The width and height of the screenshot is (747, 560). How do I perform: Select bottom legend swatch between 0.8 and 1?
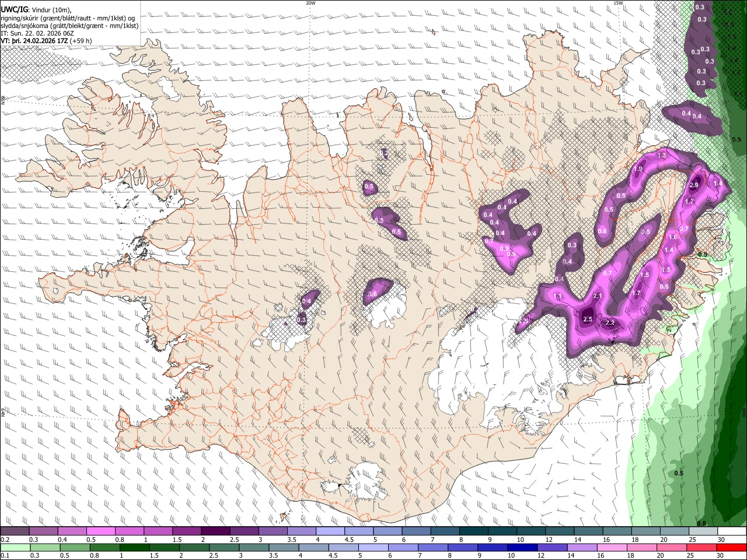point(104,548)
